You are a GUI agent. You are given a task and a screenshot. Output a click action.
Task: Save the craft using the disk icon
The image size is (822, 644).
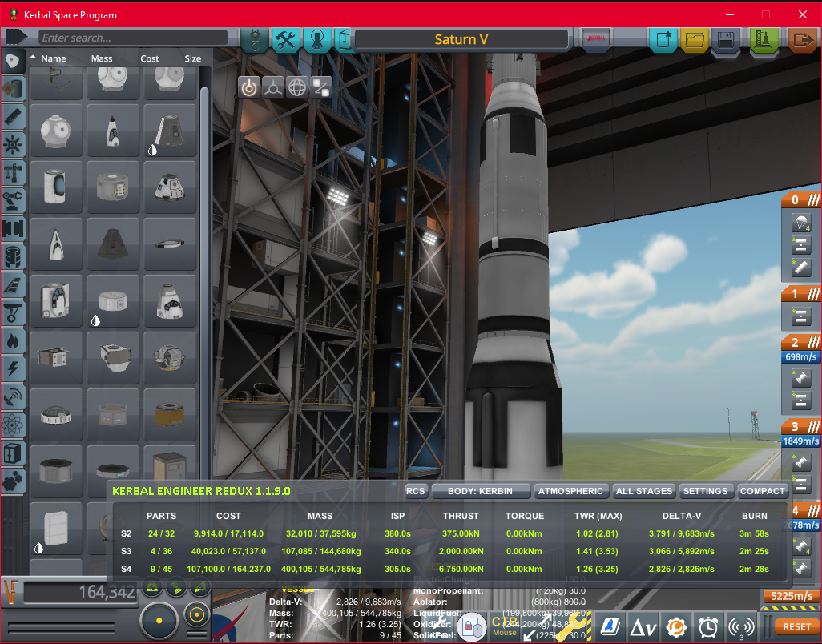[x=725, y=38]
